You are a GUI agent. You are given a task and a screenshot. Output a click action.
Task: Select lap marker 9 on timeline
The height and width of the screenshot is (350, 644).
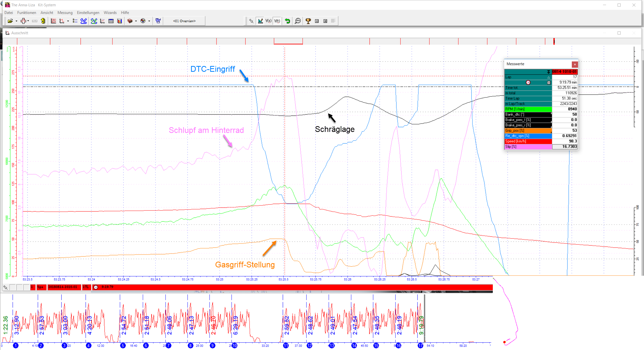(213, 345)
